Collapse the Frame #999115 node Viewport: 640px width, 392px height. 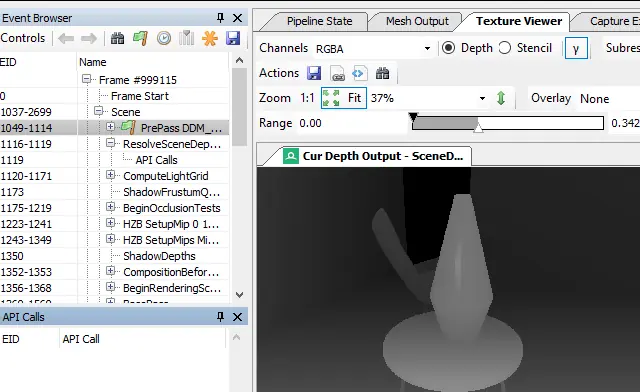(x=86, y=79)
